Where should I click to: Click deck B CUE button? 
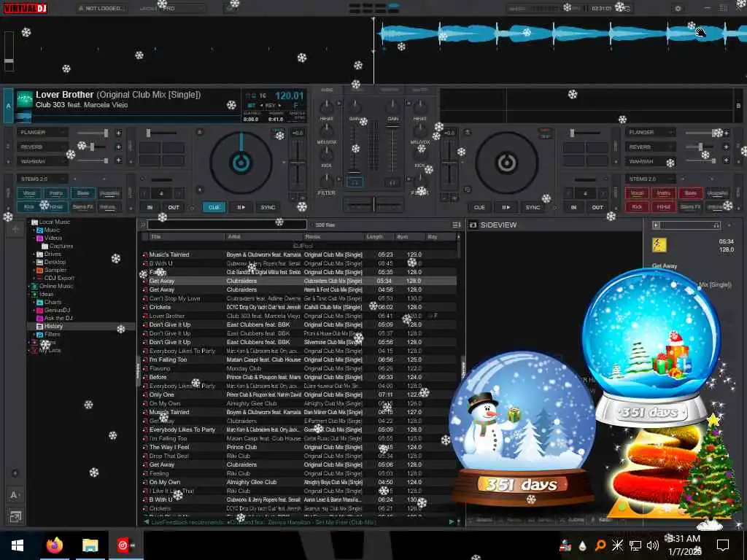pos(479,207)
